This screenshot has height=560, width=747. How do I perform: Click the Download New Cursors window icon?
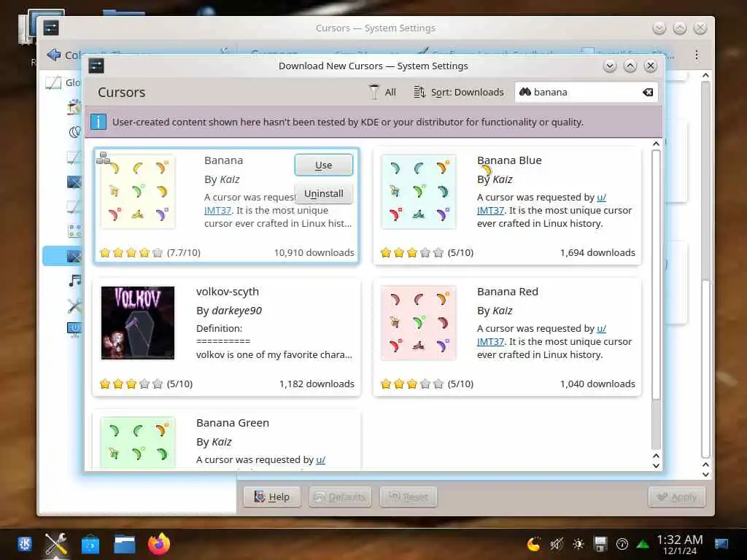point(96,66)
